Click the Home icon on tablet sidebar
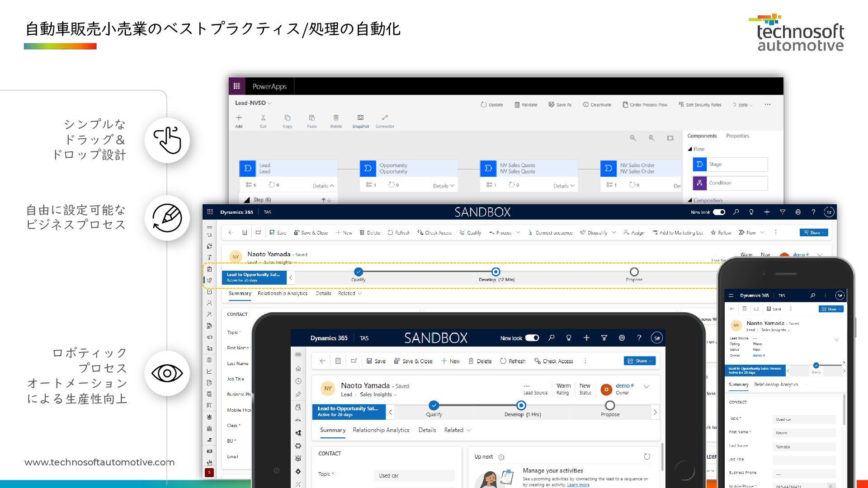 tap(298, 369)
